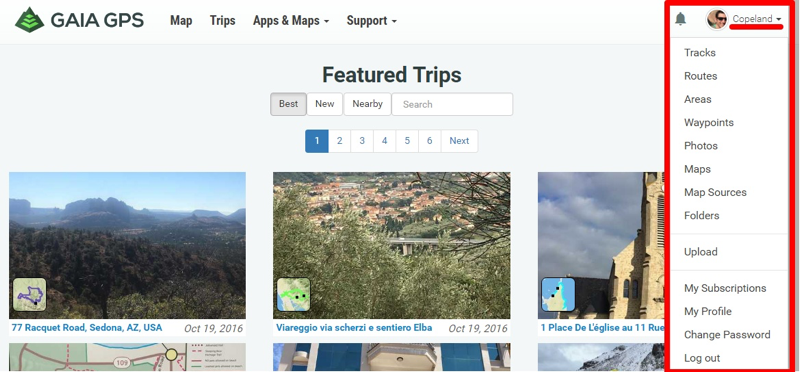The width and height of the screenshot is (800, 372).
Task: Open the map thumbnail icon on Viareggio trip
Action: (293, 294)
